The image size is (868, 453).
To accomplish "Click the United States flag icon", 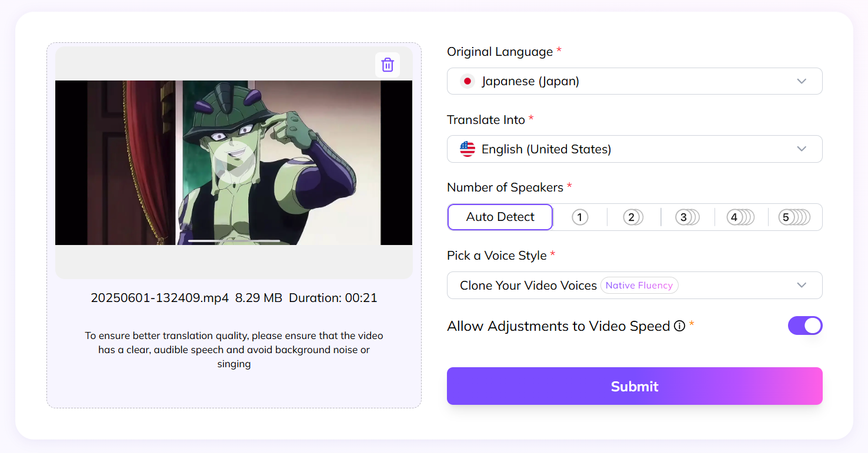I will 468,149.
